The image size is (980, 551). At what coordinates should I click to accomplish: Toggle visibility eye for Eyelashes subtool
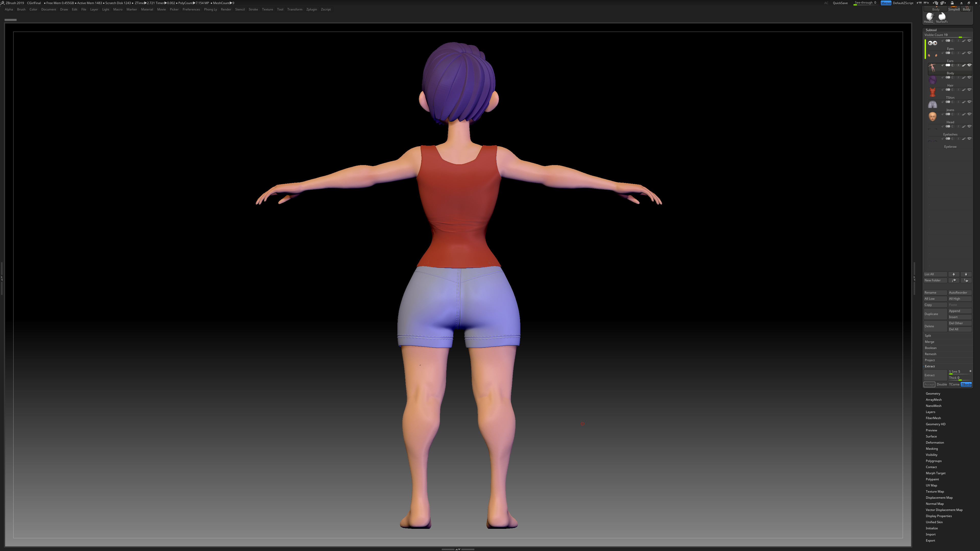(969, 127)
